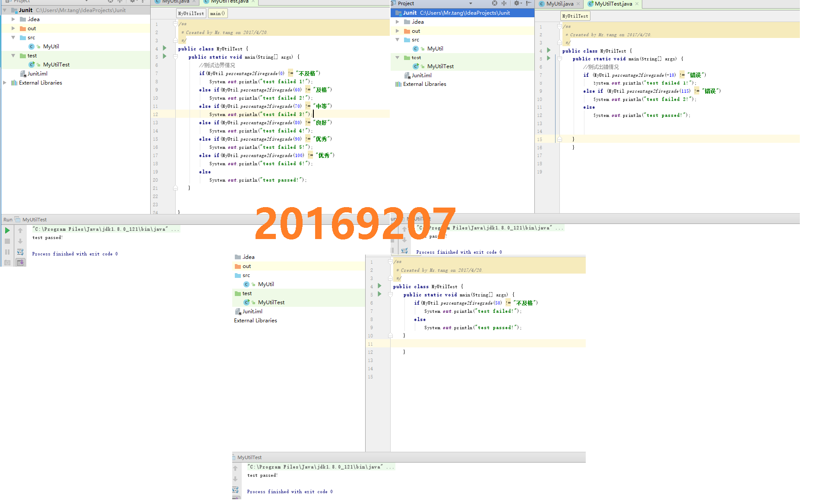Expand out folder in left project tree
This screenshot has width=821, height=504.
(13, 28)
